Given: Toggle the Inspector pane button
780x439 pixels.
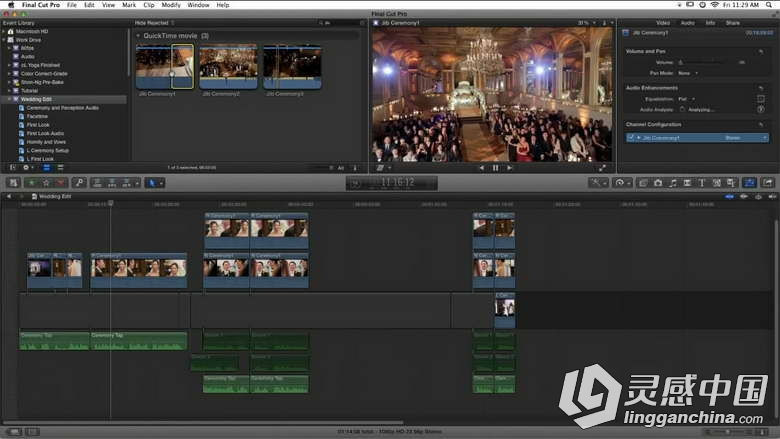Looking at the screenshot, I should (x=749, y=183).
